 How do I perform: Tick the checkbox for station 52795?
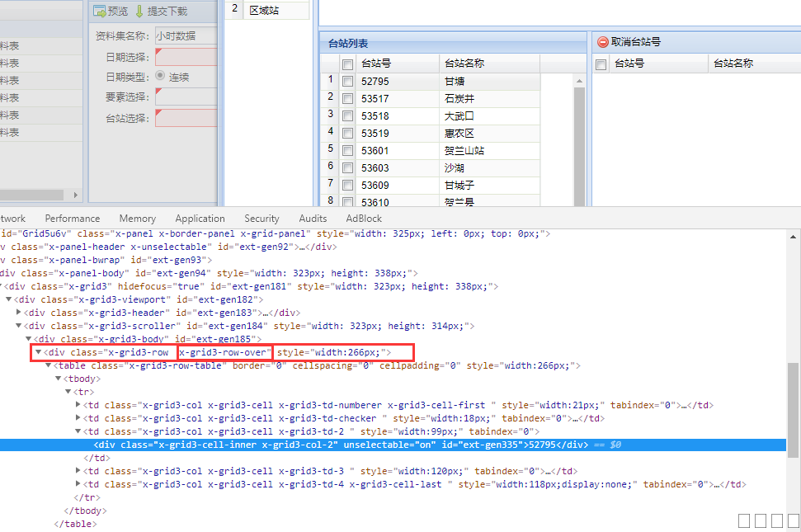pos(348,81)
